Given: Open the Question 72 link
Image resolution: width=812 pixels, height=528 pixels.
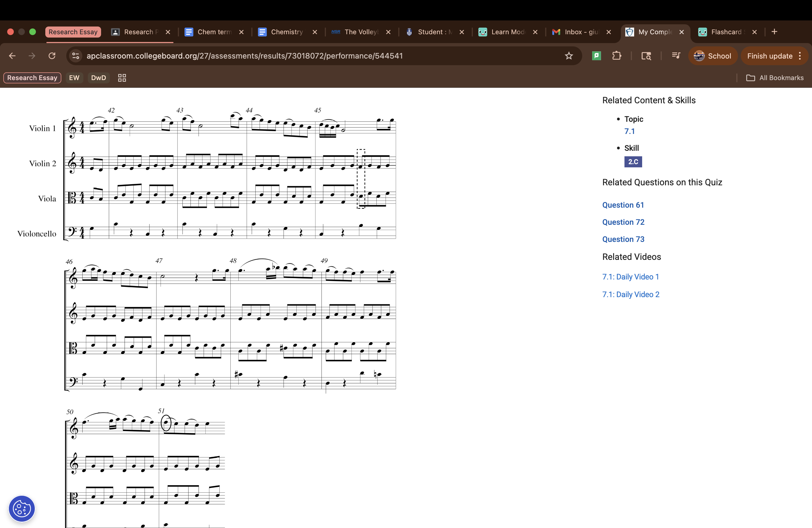Looking at the screenshot, I should point(623,222).
